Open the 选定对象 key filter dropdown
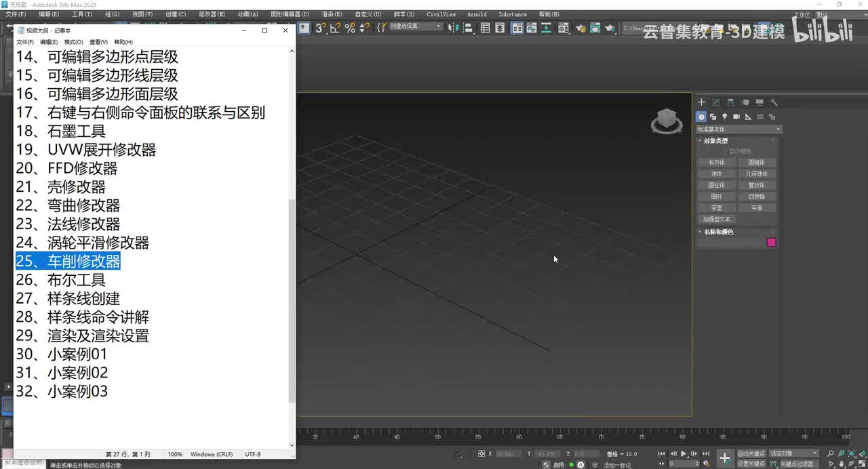868x469 pixels. pos(794,453)
